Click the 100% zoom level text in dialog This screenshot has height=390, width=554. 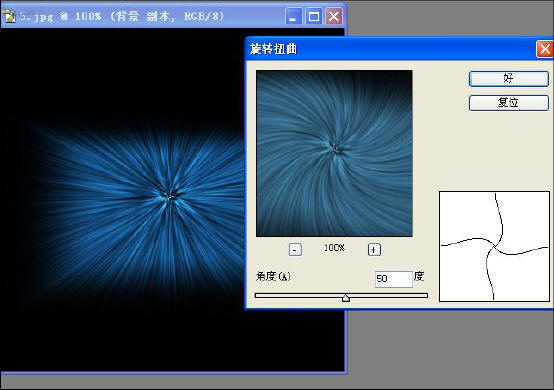[x=334, y=248]
